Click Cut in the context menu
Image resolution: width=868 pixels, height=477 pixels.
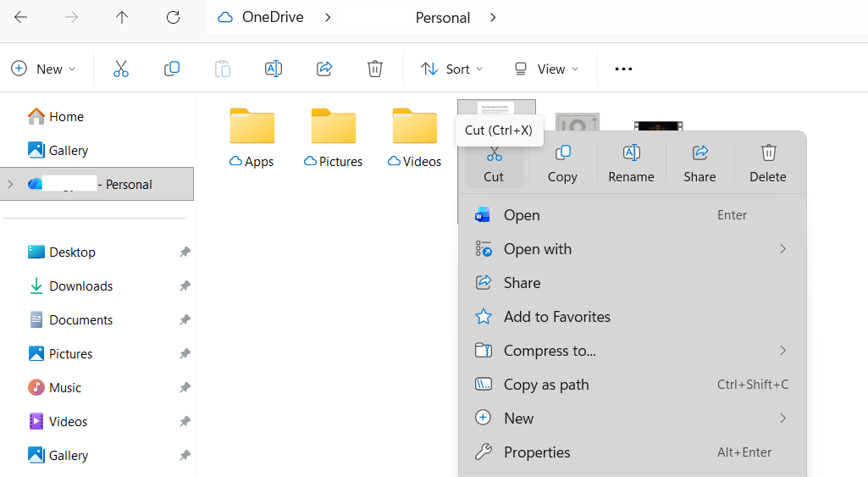click(494, 164)
